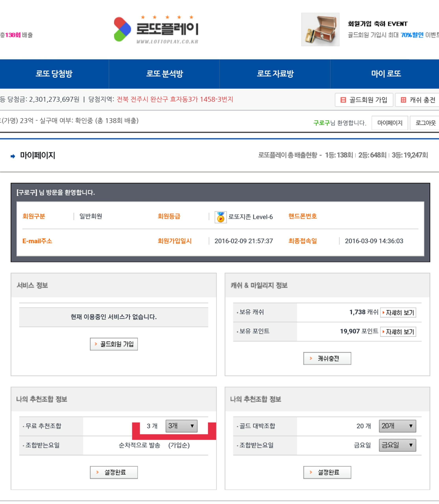
Task: Click 자세히 보기 next to 보유 포인트
Action: point(398,332)
